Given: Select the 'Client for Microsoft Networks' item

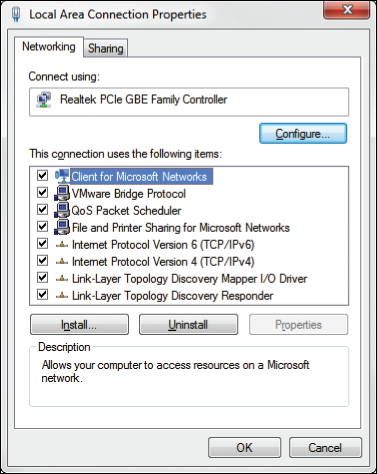Looking at the screenshot, I should click(141, 177).
